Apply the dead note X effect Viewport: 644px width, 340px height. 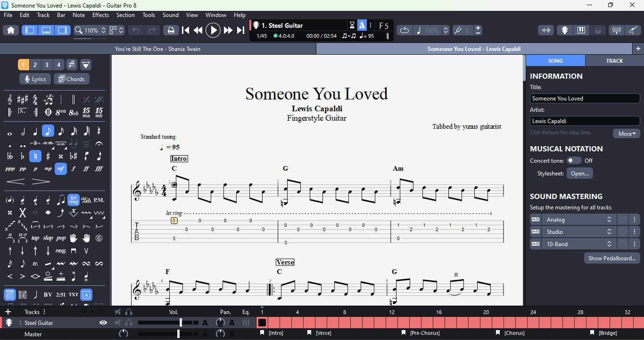click(23, 213)
